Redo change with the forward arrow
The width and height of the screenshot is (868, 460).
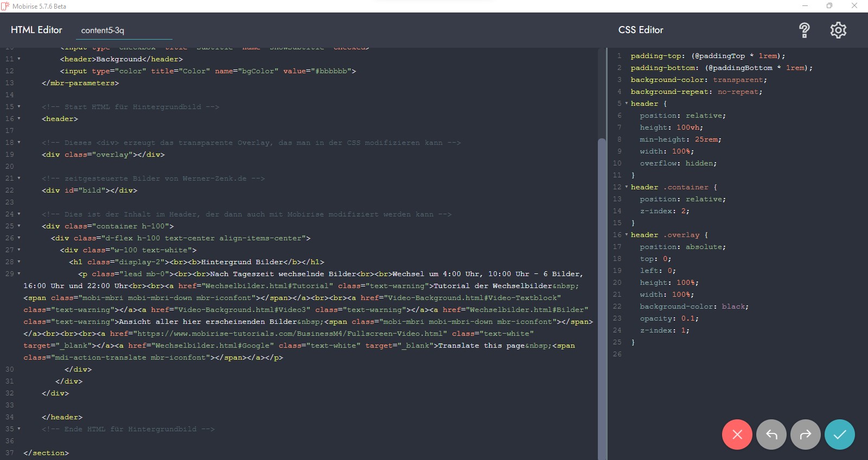pyautogui.click(x=806, y=435)
